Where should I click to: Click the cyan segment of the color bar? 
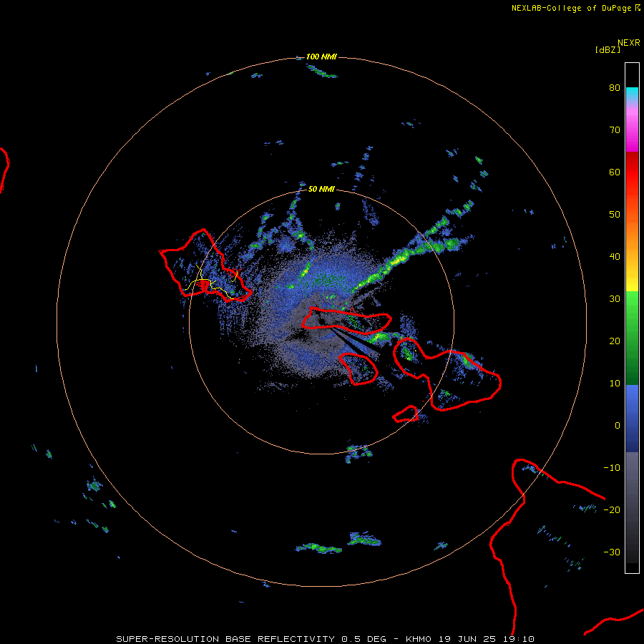coord(632,94)
